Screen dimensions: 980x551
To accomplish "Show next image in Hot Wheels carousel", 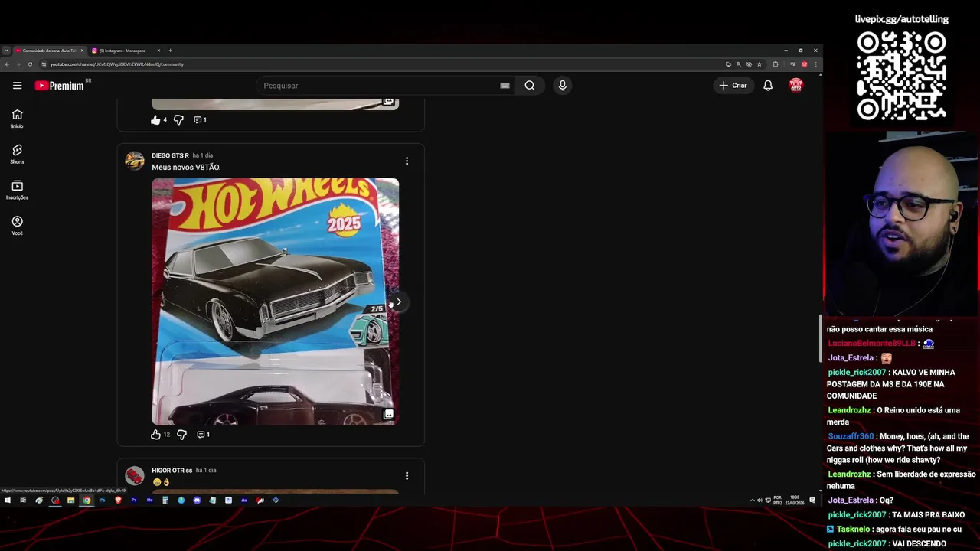I will (x=398, y=302).
